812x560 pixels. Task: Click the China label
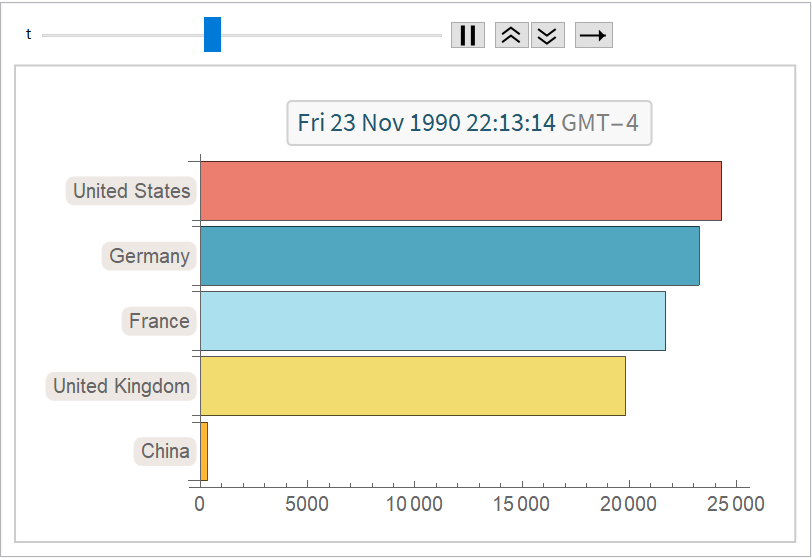(165, 451)
